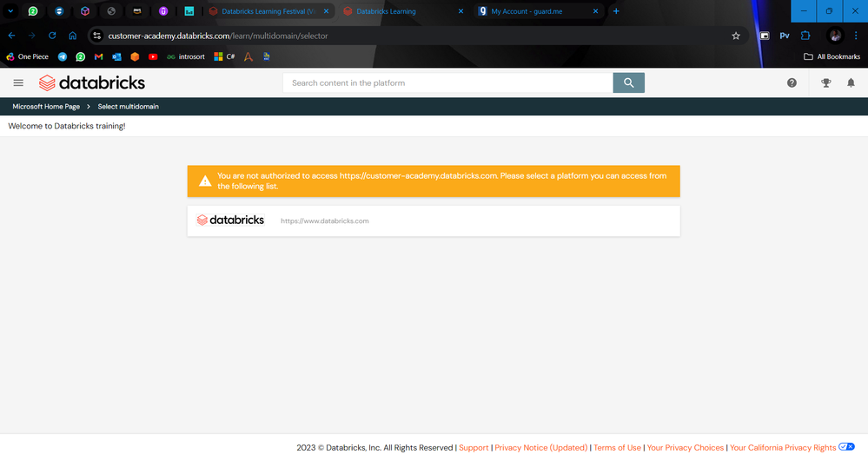Open the media picture-in-picture extension icon
868x461 pixels.
[x=764, y=36]
